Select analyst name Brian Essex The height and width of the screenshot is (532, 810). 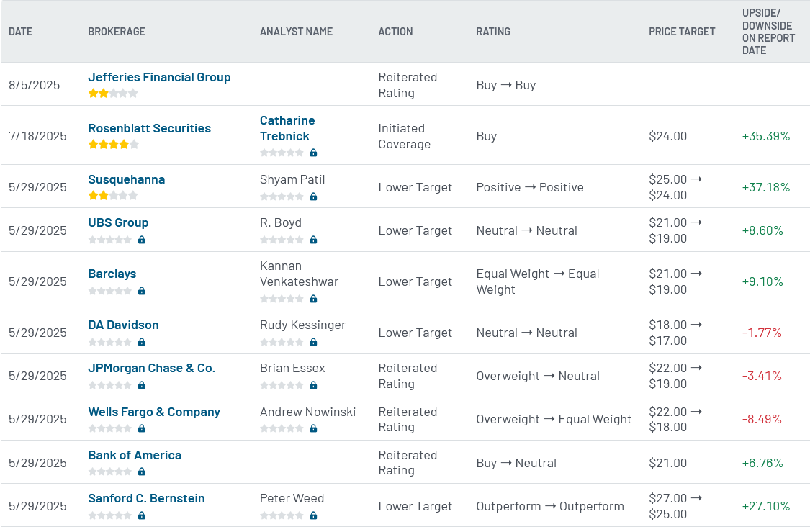(x=292, y=369)
